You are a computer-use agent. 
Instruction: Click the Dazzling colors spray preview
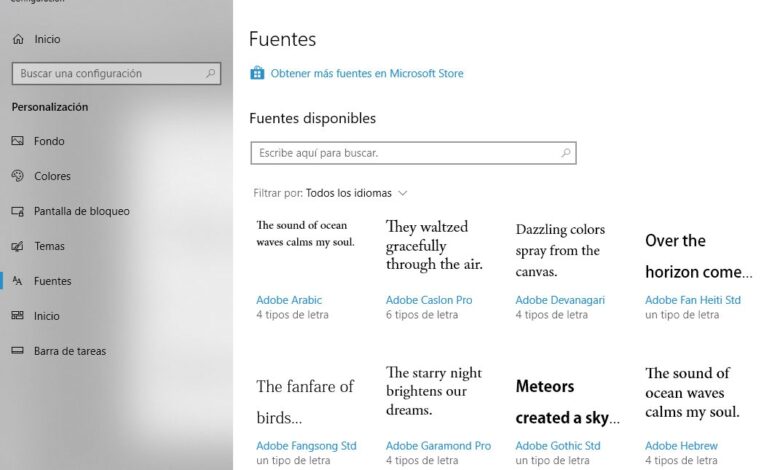coord(560,250)
